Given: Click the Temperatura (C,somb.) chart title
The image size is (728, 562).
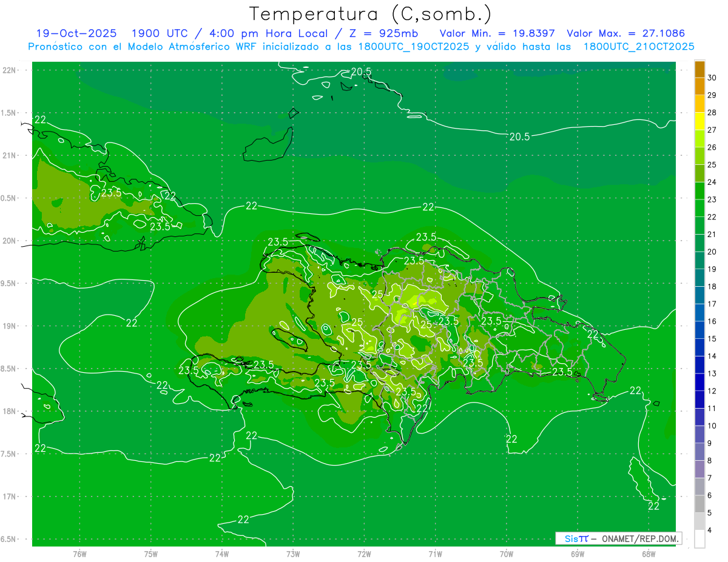Looking at the screenshot, I should [371, 13].
